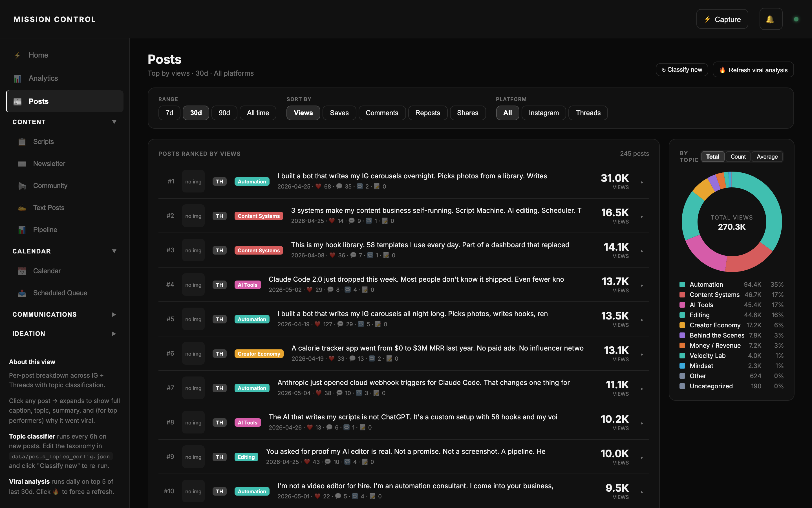
Task: Click the Home lightning icon in sidebar
Action: pyautogui.click(x=18, y=55)
